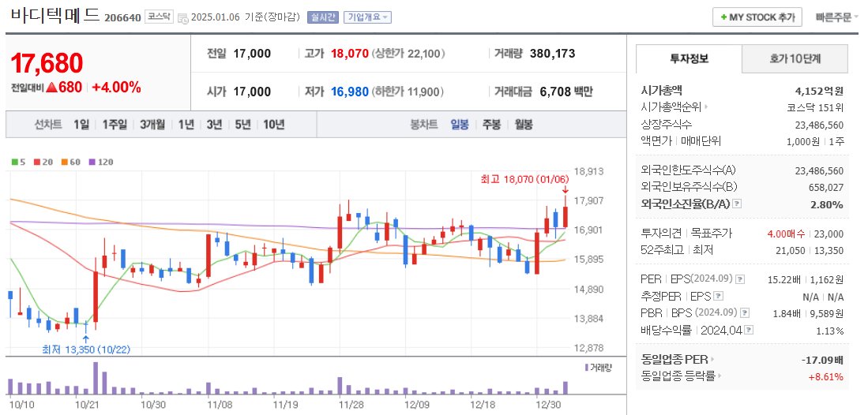Select the 1주일 line chart period
The image size is (868, 415).
[x=115, y=125]
